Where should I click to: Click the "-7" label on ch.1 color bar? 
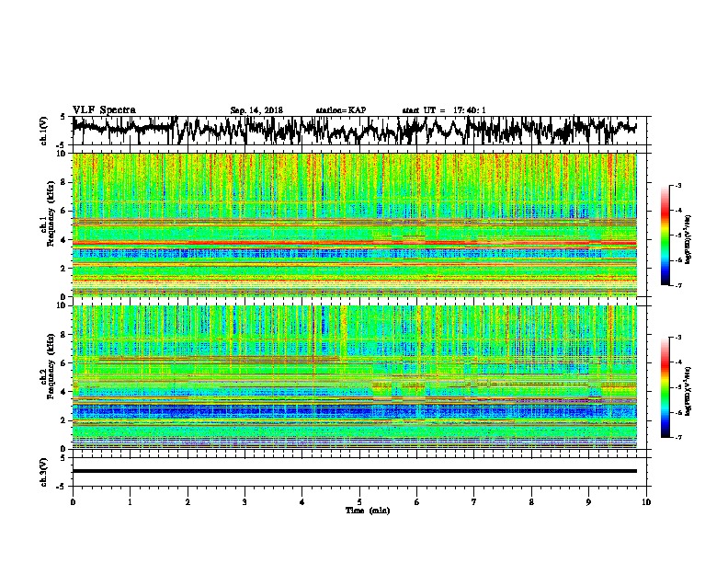[x=678, y=285]
